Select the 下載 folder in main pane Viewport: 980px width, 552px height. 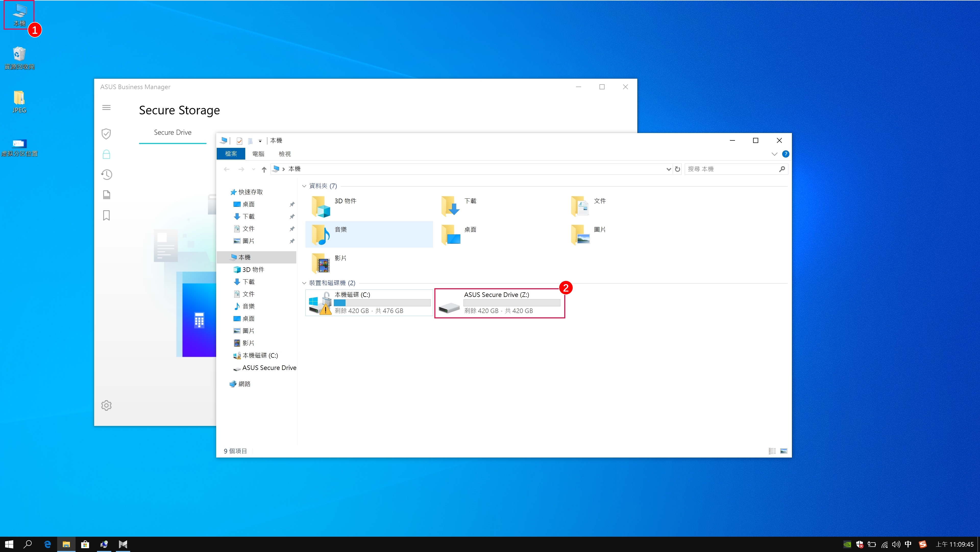click(499, 206)
